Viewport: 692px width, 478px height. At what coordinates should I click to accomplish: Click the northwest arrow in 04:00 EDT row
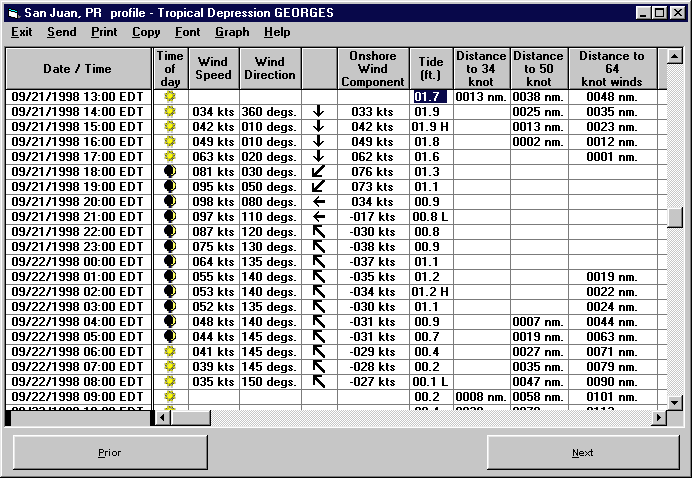coord(319,322)
